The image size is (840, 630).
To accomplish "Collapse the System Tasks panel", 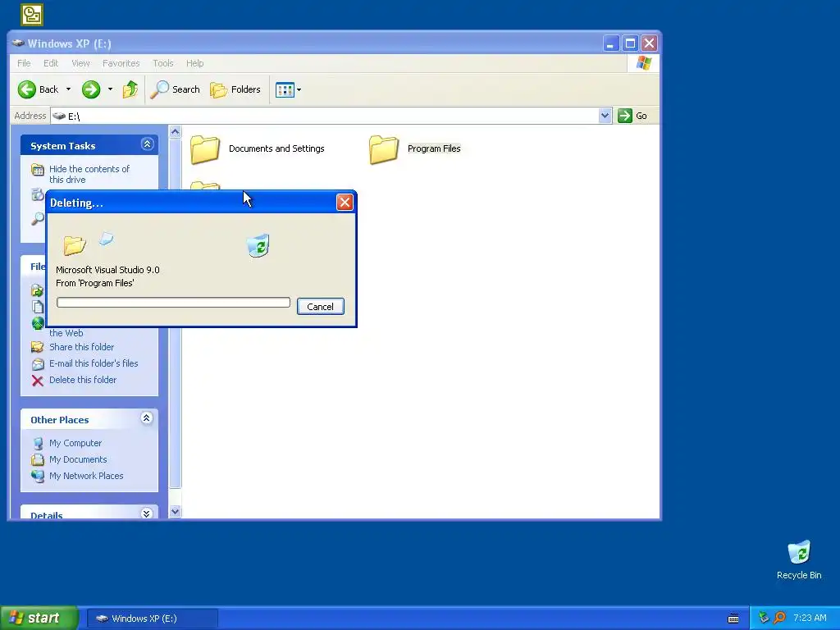I will pos(148,144).
